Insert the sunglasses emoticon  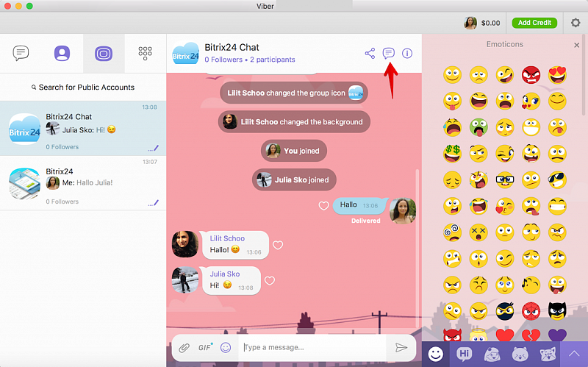click(x=557, y=180)
